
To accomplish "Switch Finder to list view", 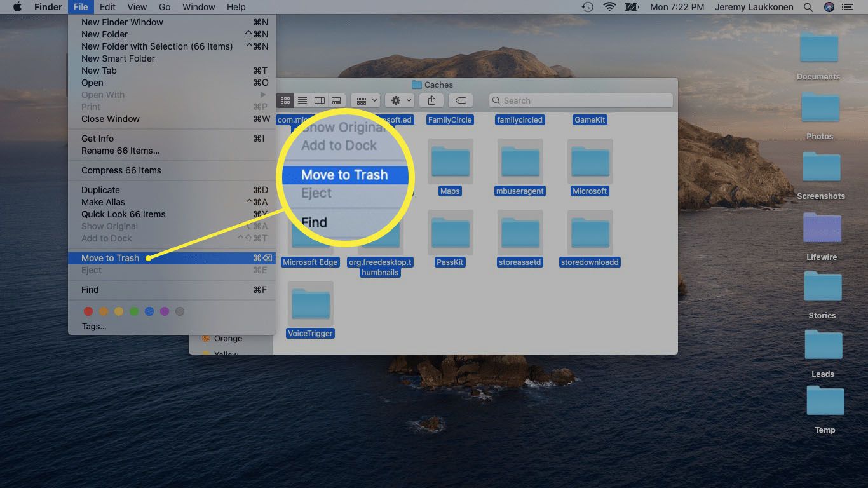I will [x=302, y=100].
